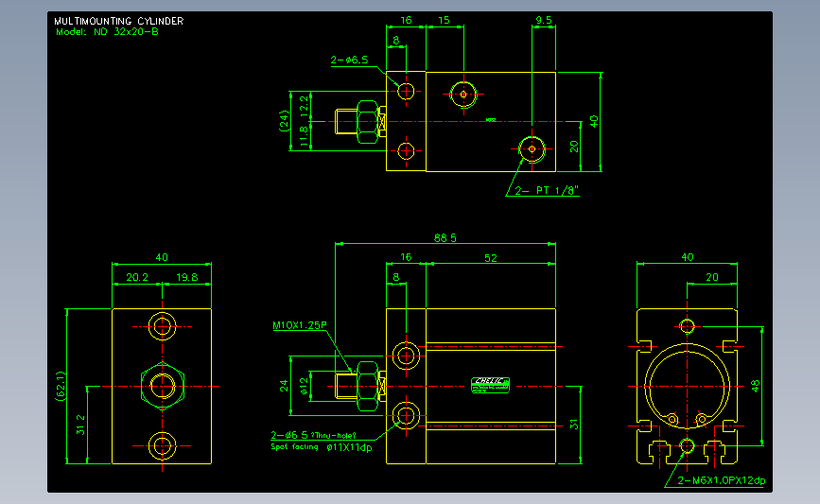Click the 20 dimension in right end view
This screenshot has height=504, width=820.
tap(712, 277)
